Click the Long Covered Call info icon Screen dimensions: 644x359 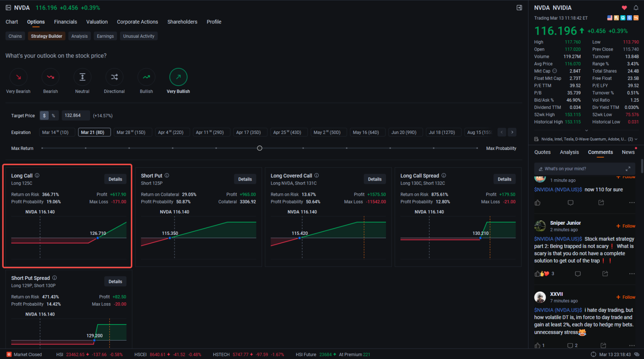pos(317,176)
